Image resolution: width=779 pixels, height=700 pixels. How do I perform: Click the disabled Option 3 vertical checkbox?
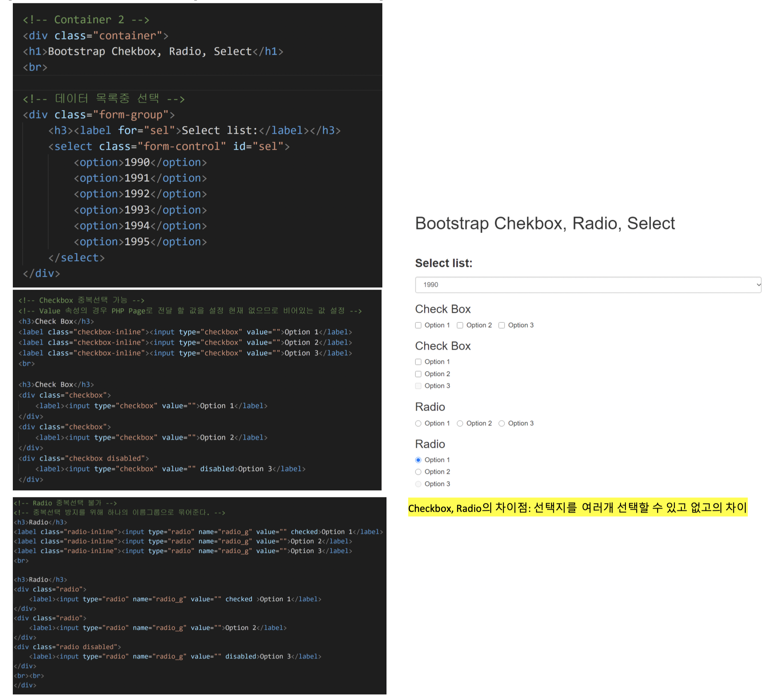(x=418, y=386)
